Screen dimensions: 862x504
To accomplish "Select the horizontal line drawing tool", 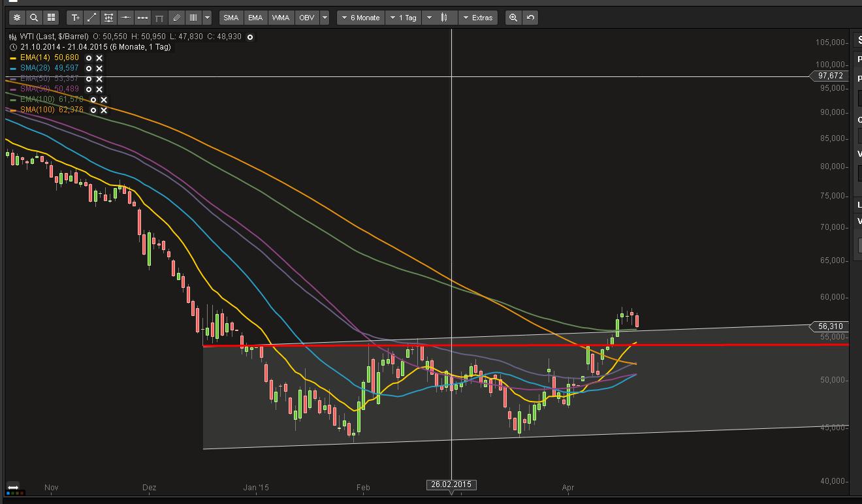I will tap(125, 18).
